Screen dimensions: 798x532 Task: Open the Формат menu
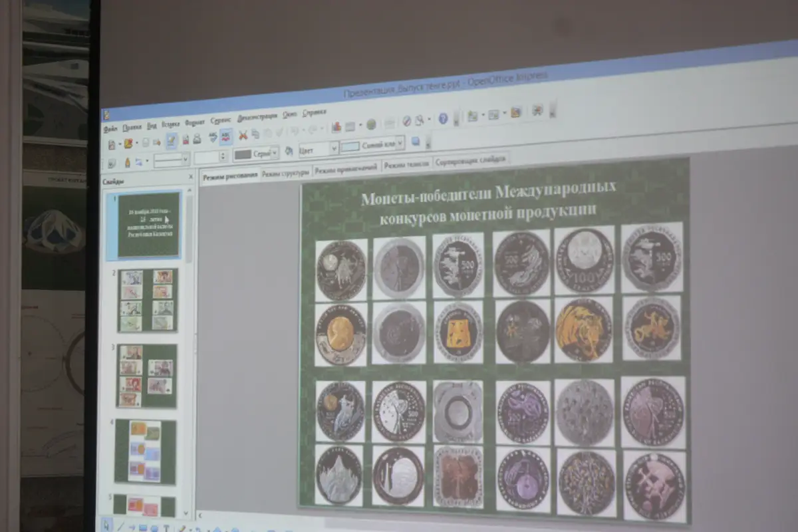195,122
